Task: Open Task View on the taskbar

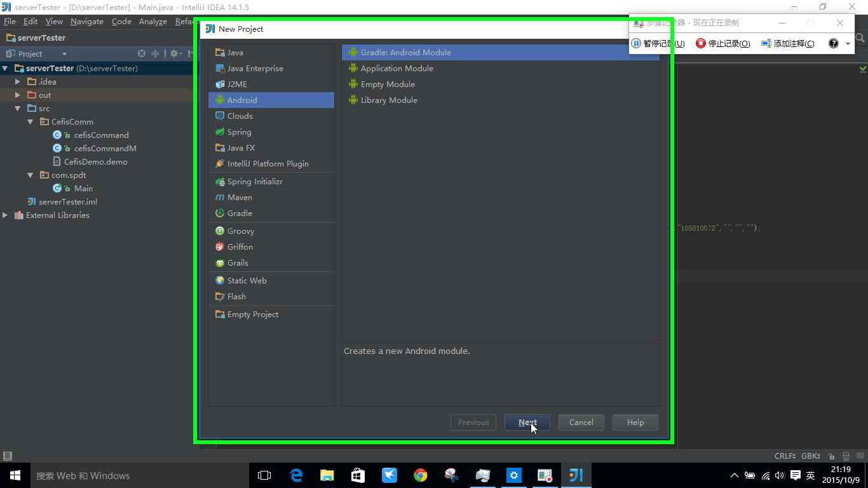Action: point(264,475)
